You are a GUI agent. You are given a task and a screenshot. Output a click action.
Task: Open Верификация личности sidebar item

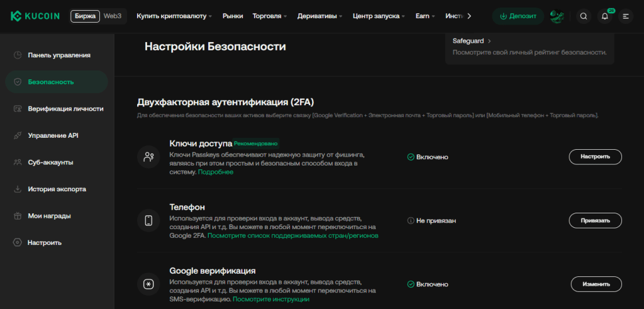57,109
